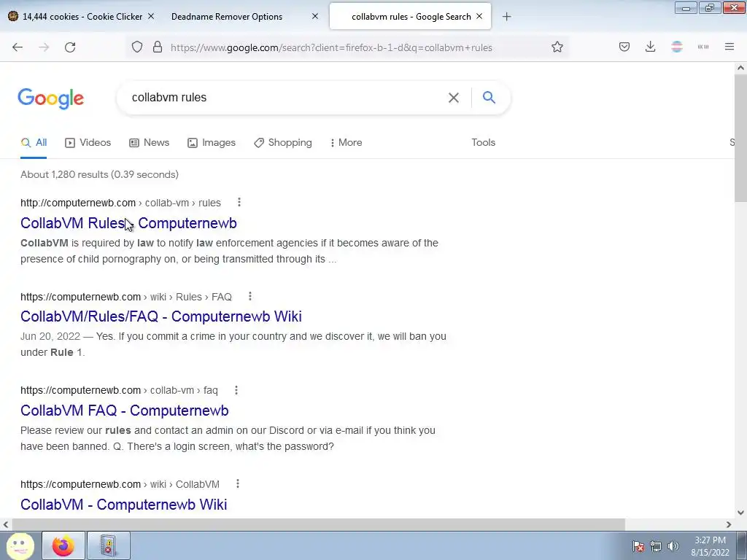Open the volume speaker tray icon

click(x=673, y=546)
